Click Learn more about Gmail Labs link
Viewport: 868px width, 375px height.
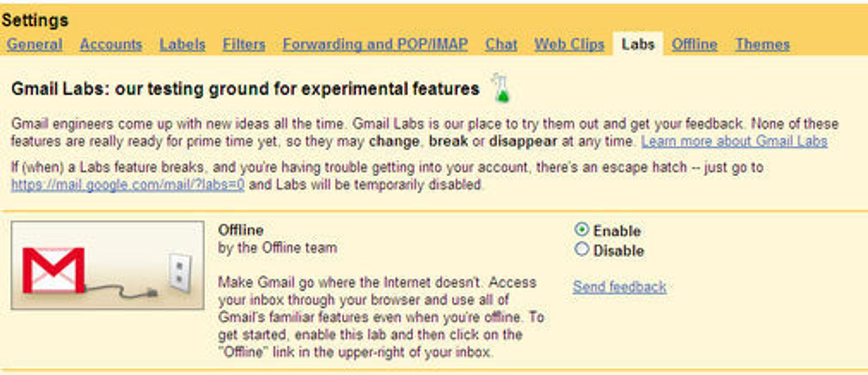point(734,141)
